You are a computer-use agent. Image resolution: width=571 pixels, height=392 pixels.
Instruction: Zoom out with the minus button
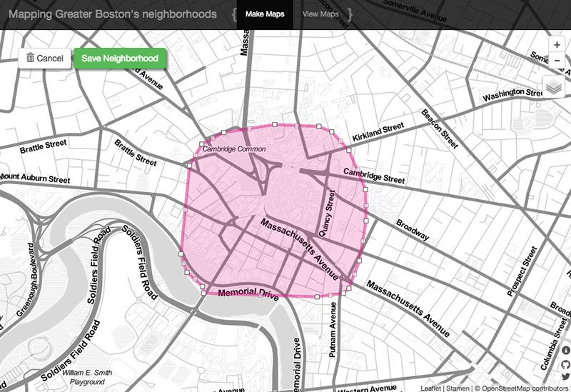click(x=557, y=60)
